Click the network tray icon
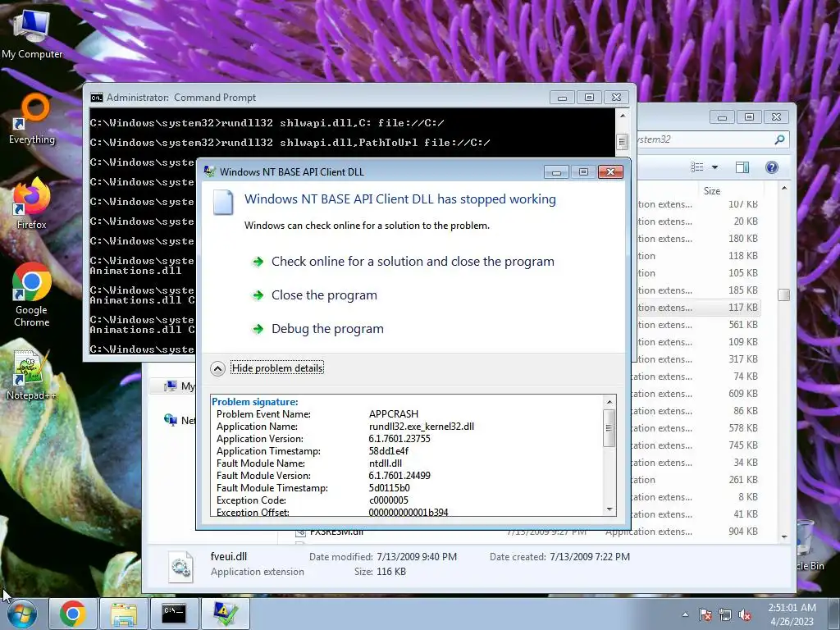Image resolution: width=840 pixels, height=630 pixels. click(725, 614)
